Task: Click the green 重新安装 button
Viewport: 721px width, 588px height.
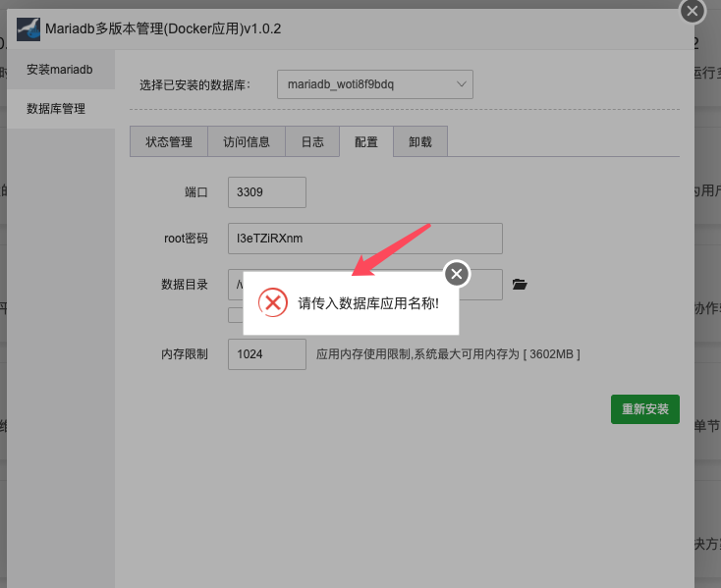Action: pos(645,409)
